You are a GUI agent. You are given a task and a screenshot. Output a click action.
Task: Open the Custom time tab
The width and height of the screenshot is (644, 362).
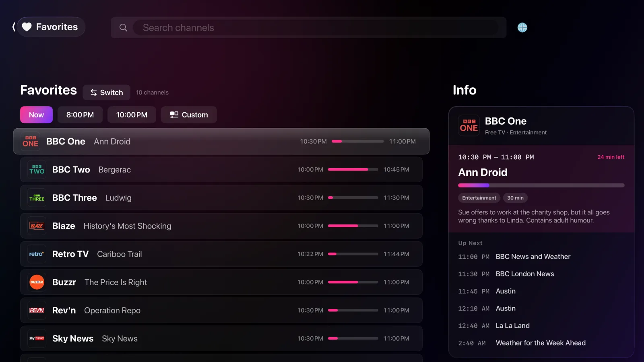[x=189, y=115]
